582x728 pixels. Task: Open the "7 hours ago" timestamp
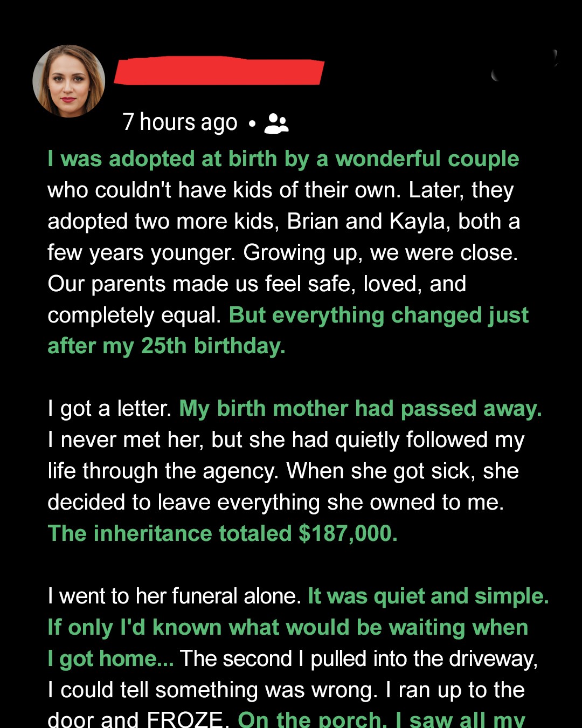pyautogui.click(x=179, y=122)
